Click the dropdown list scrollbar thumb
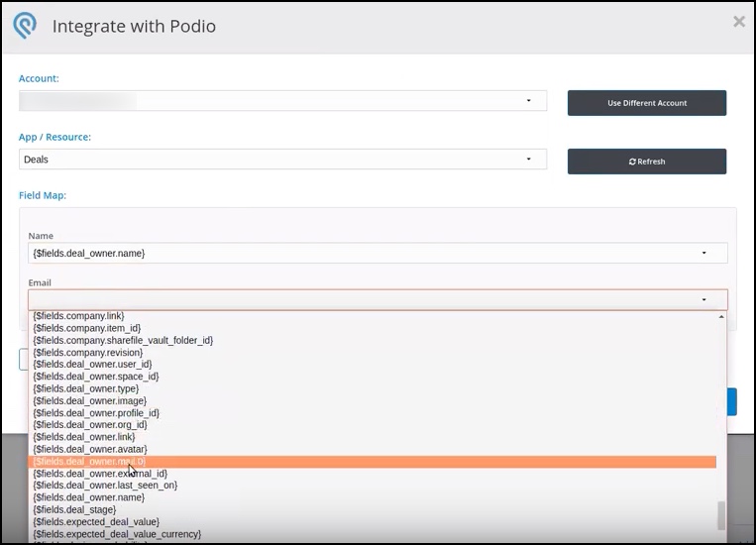The width and height of the screenshot is (756, 545). point(721,515)
